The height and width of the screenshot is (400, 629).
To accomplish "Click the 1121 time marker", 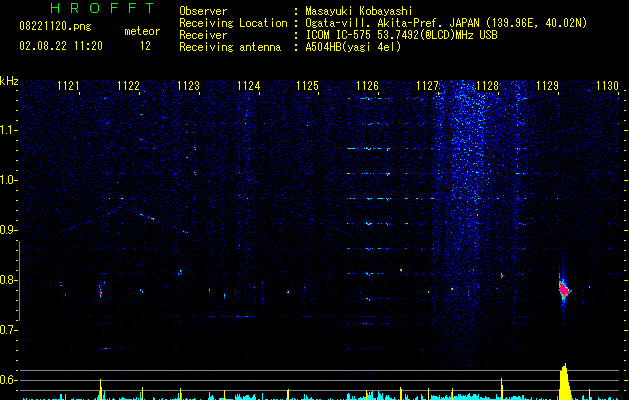I will click(68, 86).
